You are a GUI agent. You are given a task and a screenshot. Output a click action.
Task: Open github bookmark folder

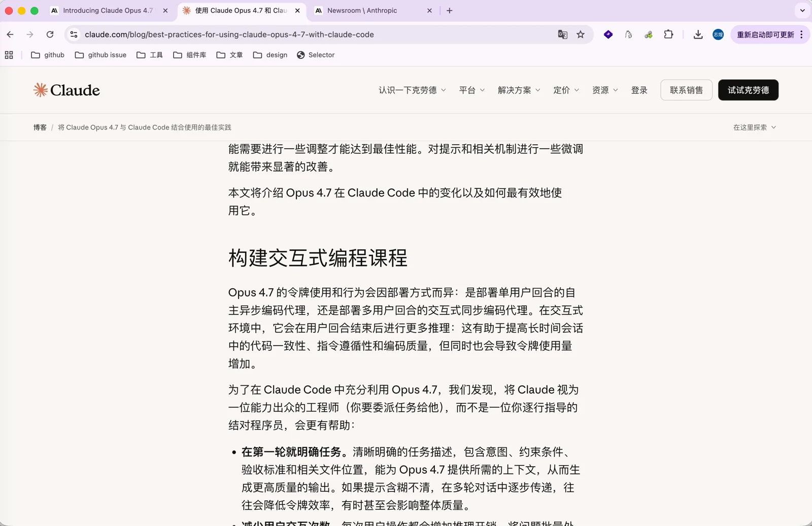pos(48,55)
